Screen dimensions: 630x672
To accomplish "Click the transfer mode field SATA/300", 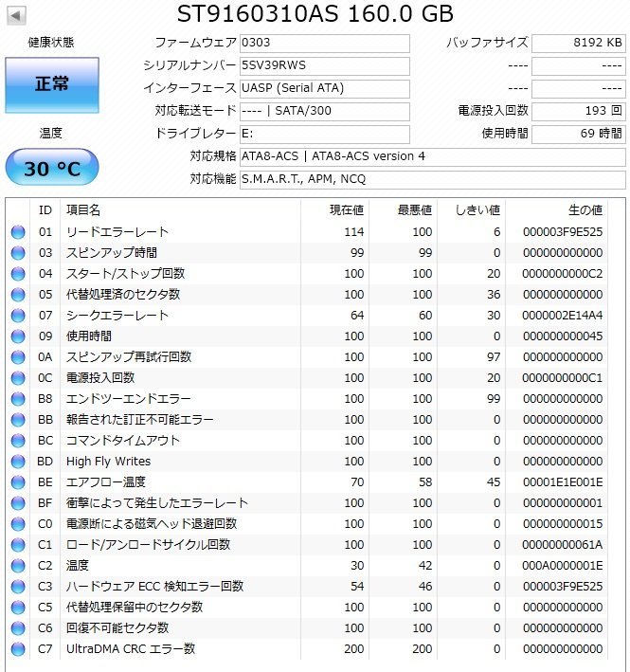I will point(325,112).
